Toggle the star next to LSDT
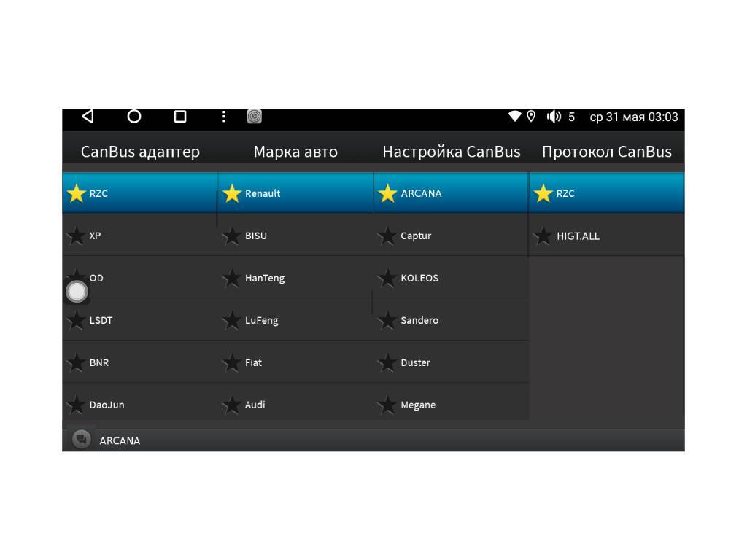 pyautogui.click(x=76, y=321)
